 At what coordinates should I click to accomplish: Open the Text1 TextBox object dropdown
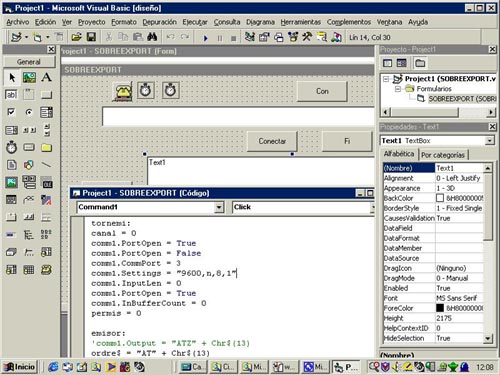489,141
